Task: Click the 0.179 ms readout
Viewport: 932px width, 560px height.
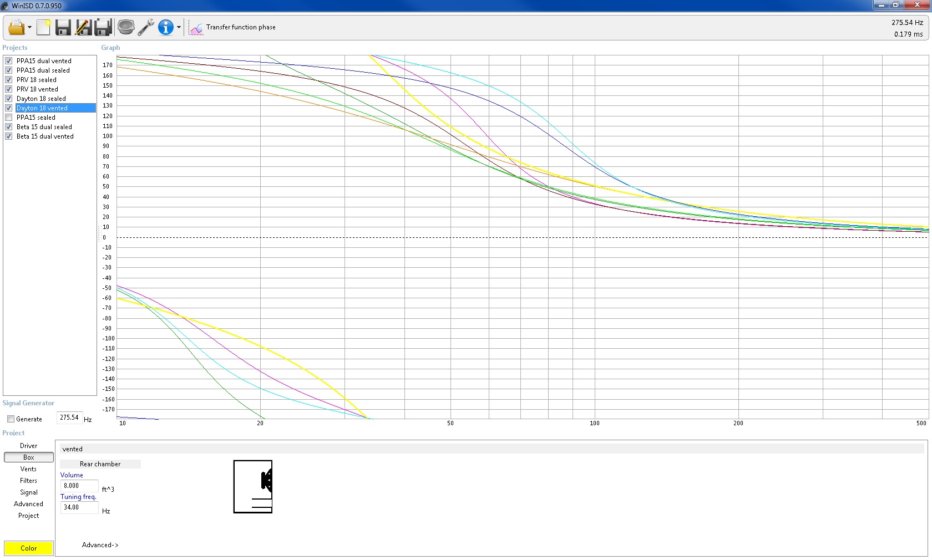Action: tap(908, 34)
